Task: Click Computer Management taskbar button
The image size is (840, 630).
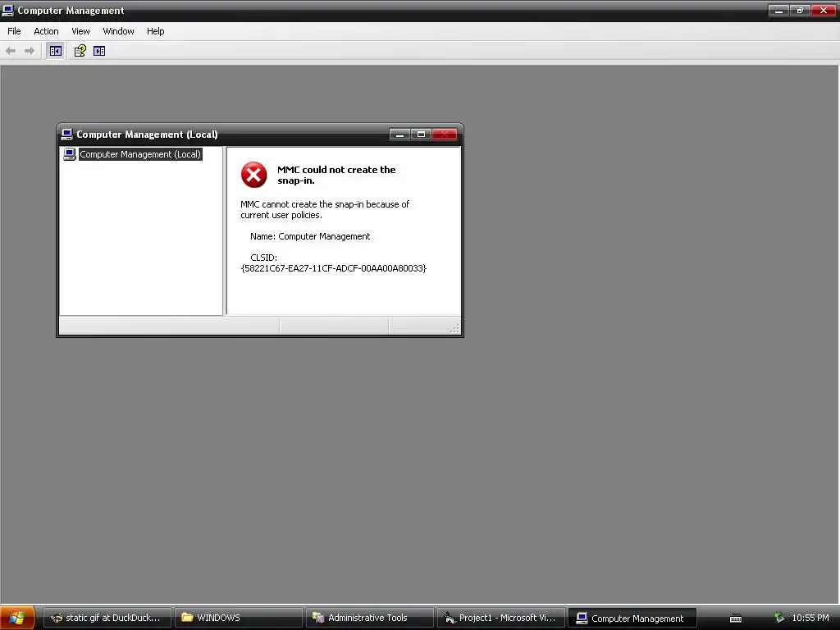Action: click(632, 618)
